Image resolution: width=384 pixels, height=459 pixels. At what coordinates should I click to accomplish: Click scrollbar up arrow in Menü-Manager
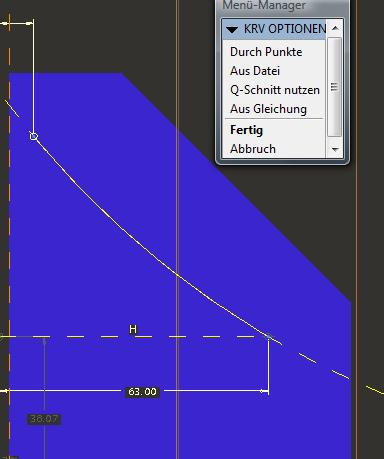pos(335,28)
